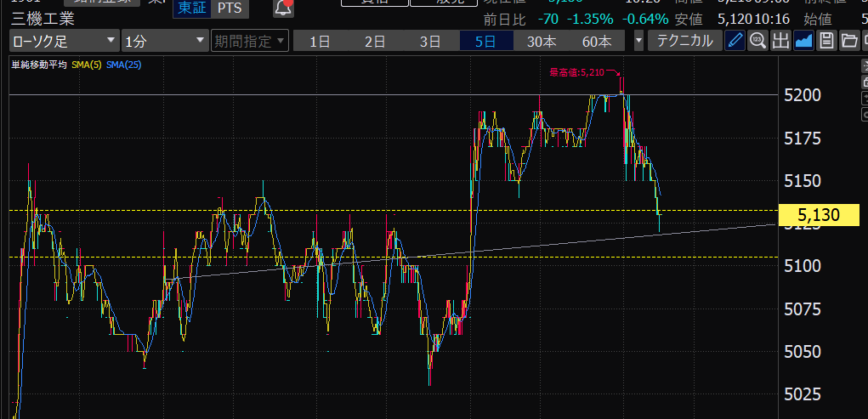
Task: Click the yellow 5,130 current price tag
Action: 819,215
